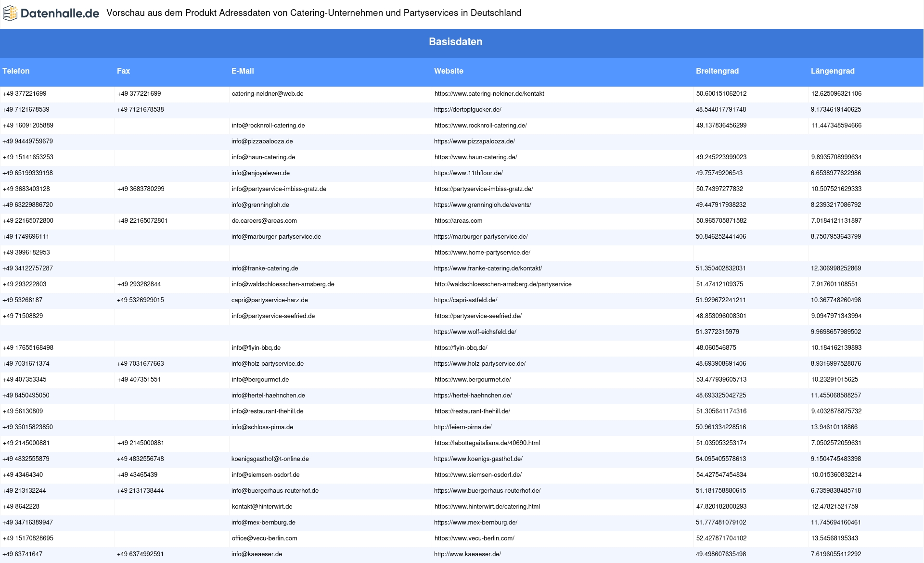Image resolution: width=924 pixels, height=563 pixels.
Task: Open http://www.kaeaeser.de/ website
Action: [x=468, y=554]
